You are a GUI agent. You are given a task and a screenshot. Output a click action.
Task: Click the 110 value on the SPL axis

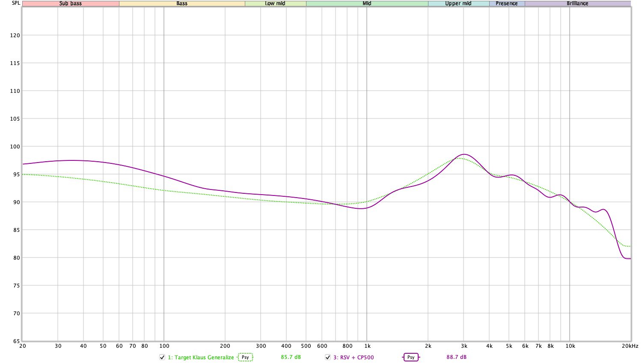pos(15,91)
